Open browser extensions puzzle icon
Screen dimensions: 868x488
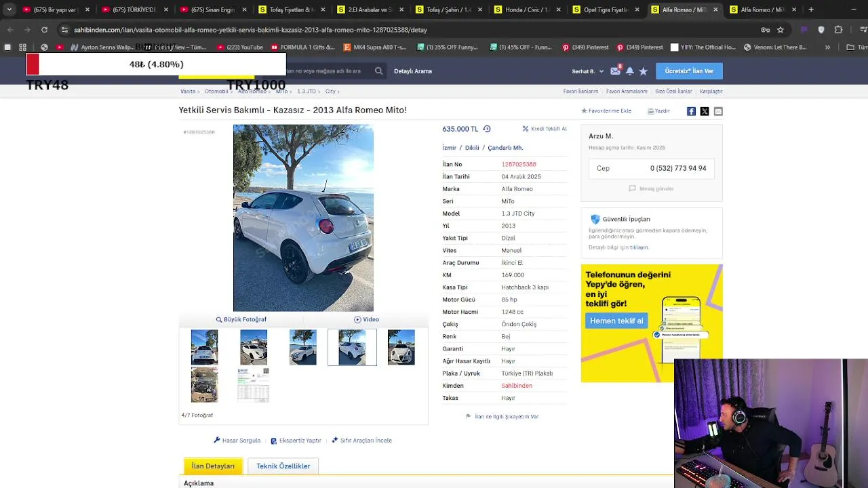[x=838, y=30]
